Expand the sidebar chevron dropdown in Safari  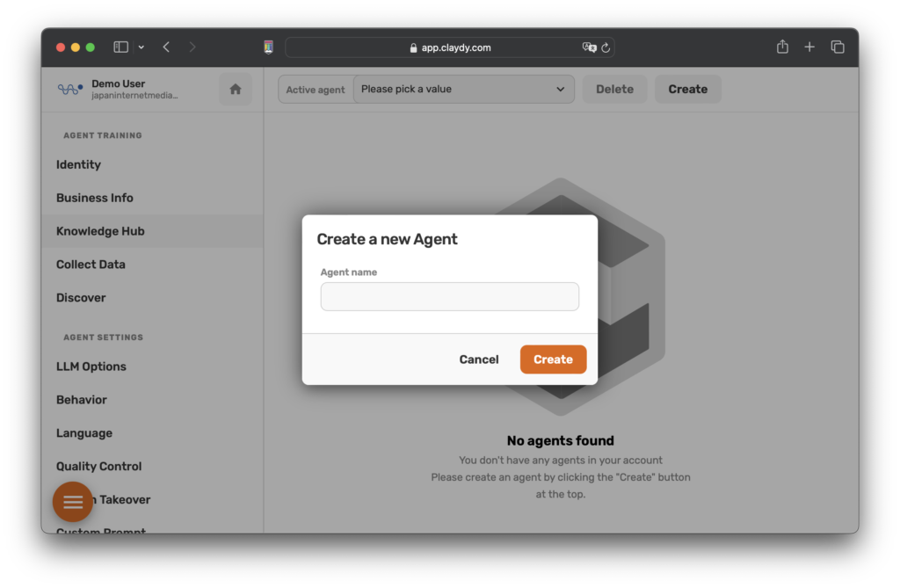click(x=141, y=47)
